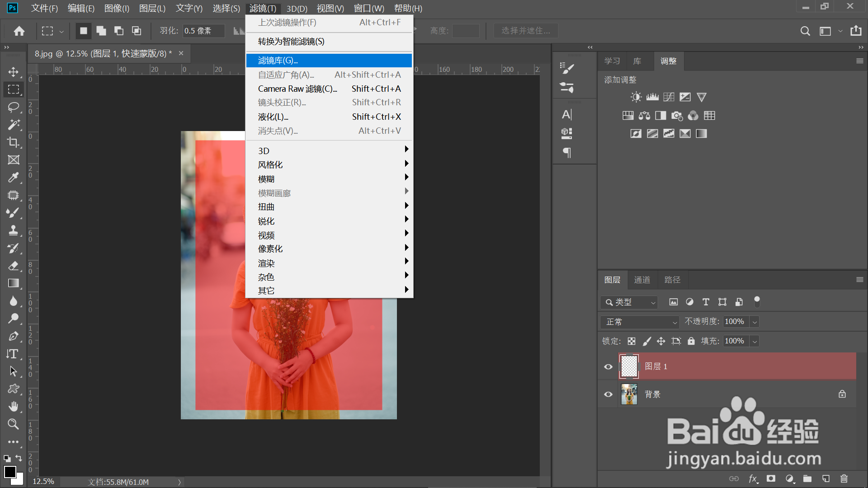
Task: Click the foreground color swatch
Action: point(9,472)
